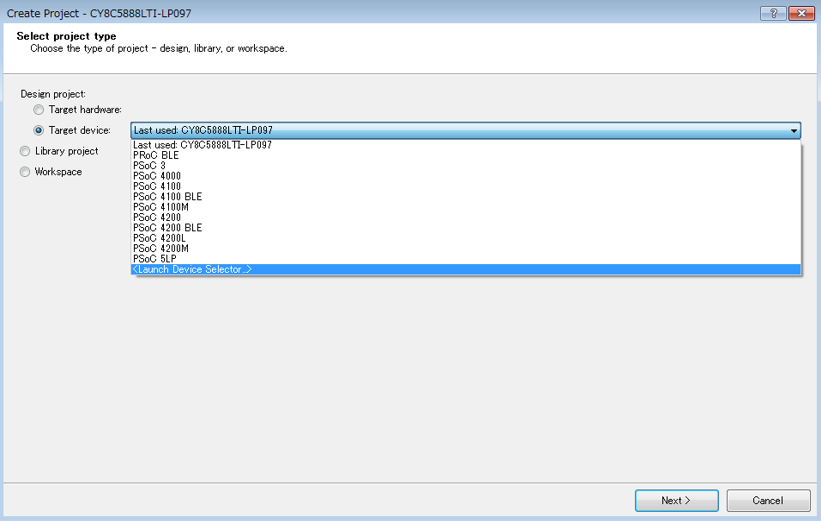The height and width of the screenshot is (521, 821).
Task: Select PSoC 4100M entry
Action: click(465, 207)
